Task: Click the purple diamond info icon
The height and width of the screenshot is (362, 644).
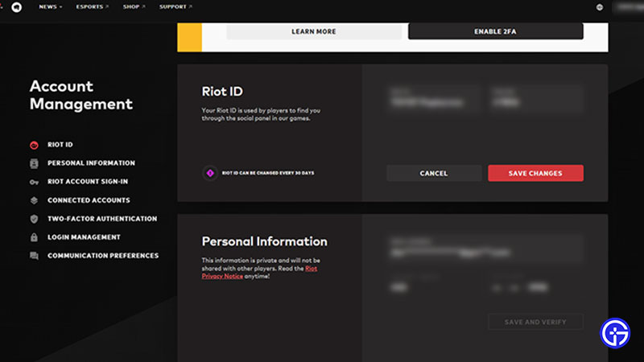Action: pyautogui.click(x=210, y=173)
